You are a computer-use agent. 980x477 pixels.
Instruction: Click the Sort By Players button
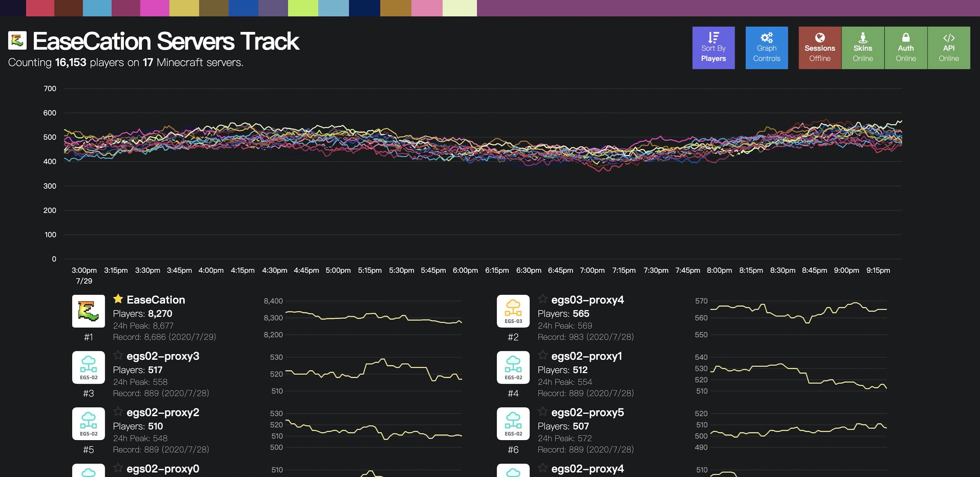coord(713,48)
